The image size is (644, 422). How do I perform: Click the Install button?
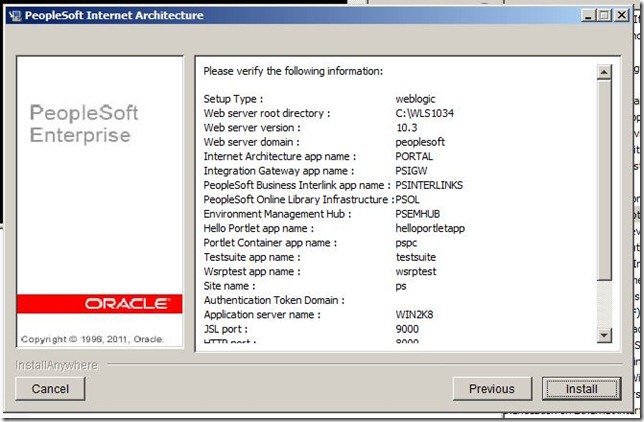tap(581, 388)
